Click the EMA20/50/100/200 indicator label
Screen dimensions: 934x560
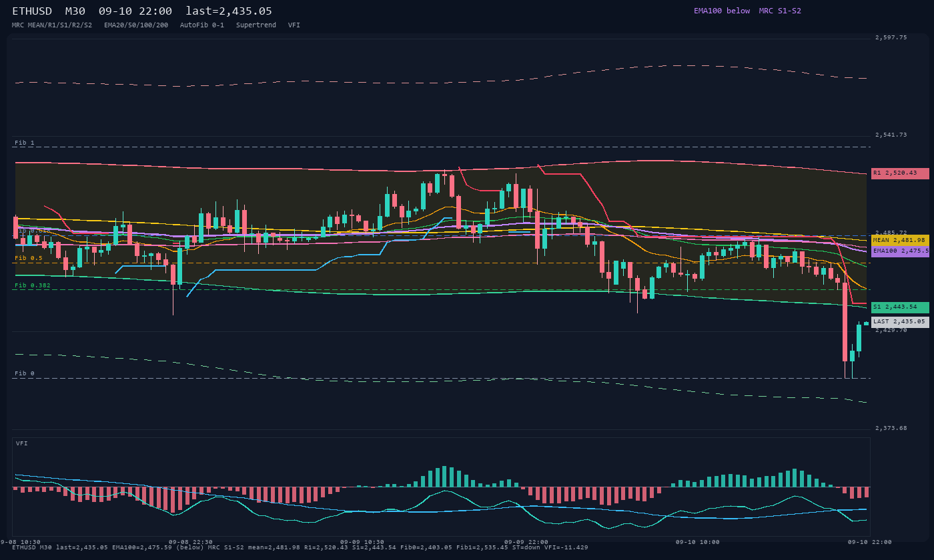136,25
